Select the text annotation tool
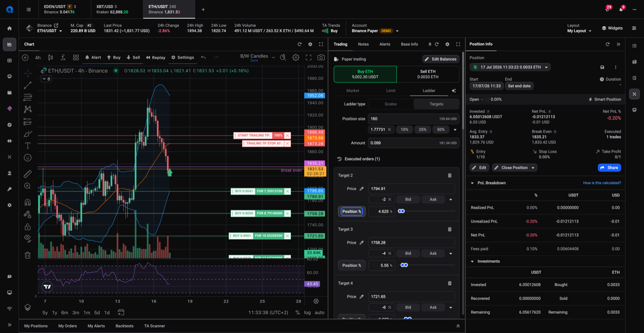The width and height of the screenshot is (644, 333). tap(28, 146)
